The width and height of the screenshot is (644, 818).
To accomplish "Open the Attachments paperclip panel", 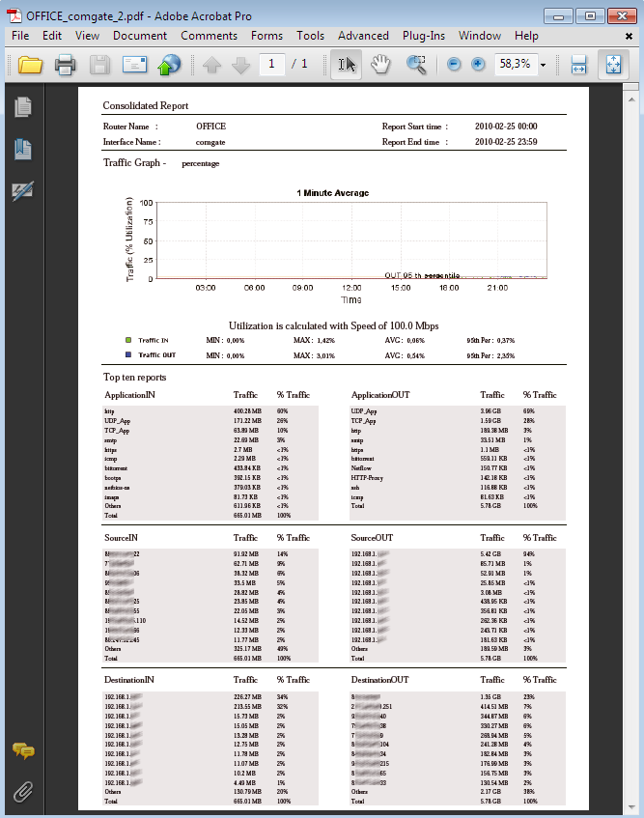I will pyautogui.click(x=23, y=791).
